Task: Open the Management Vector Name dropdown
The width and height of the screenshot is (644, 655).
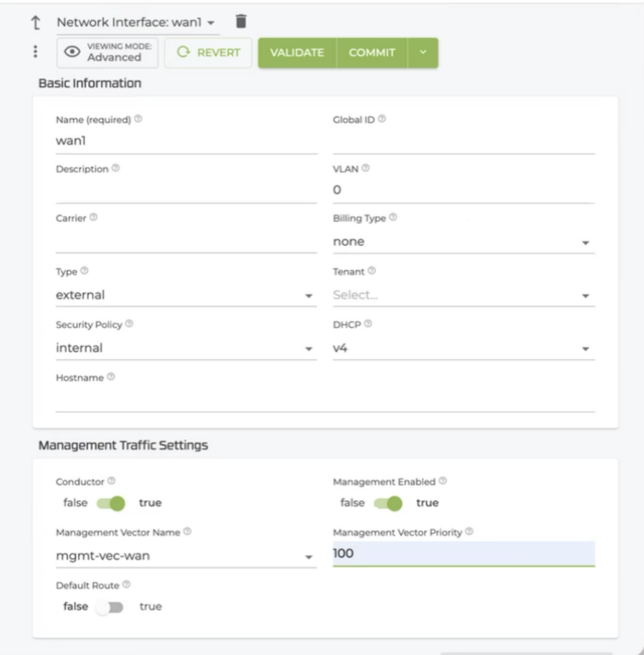Action: (x=186, y=557)
